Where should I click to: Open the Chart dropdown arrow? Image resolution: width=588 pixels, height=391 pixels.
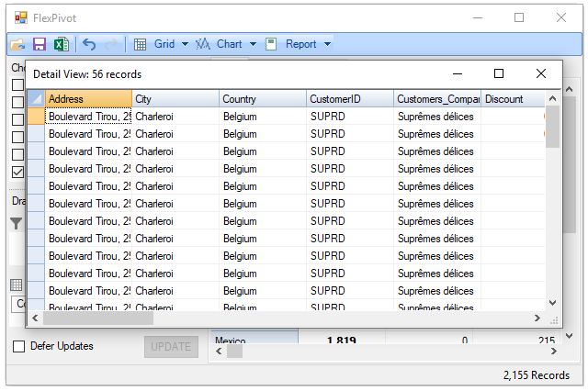(253, 44)
